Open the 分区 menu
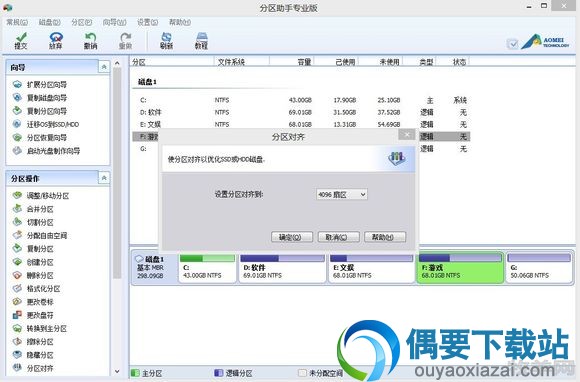580x382 pixels. tap(82, 23)
